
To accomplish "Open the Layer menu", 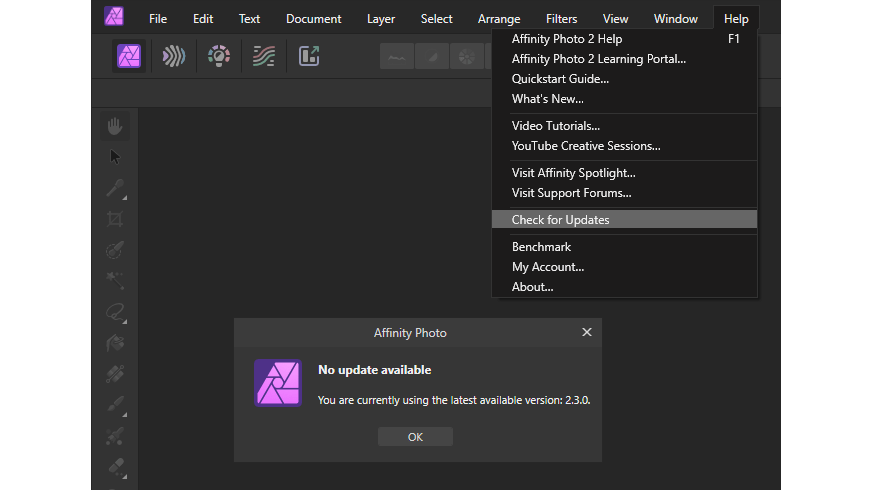I will 381,19.
